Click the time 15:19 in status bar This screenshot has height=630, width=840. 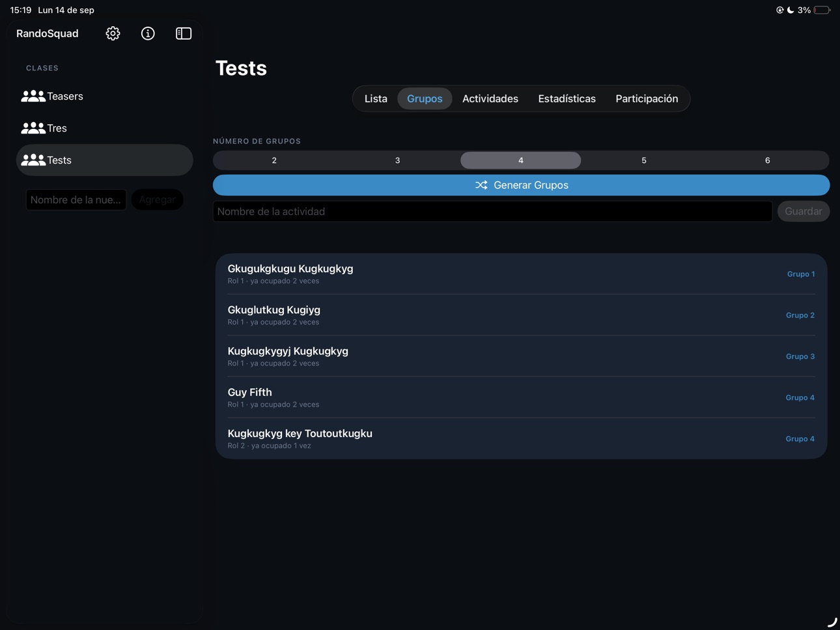pyautogui.click(x=21, y=10)
